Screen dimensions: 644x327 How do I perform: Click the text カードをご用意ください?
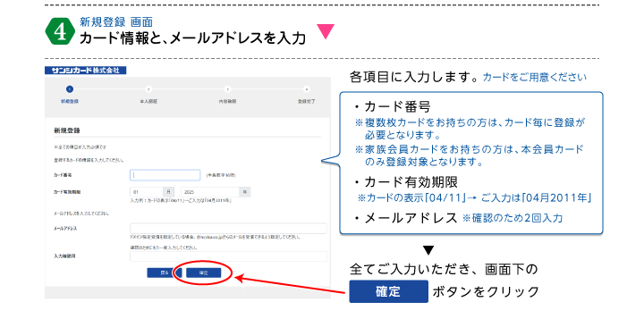click(x=534, y=77)
